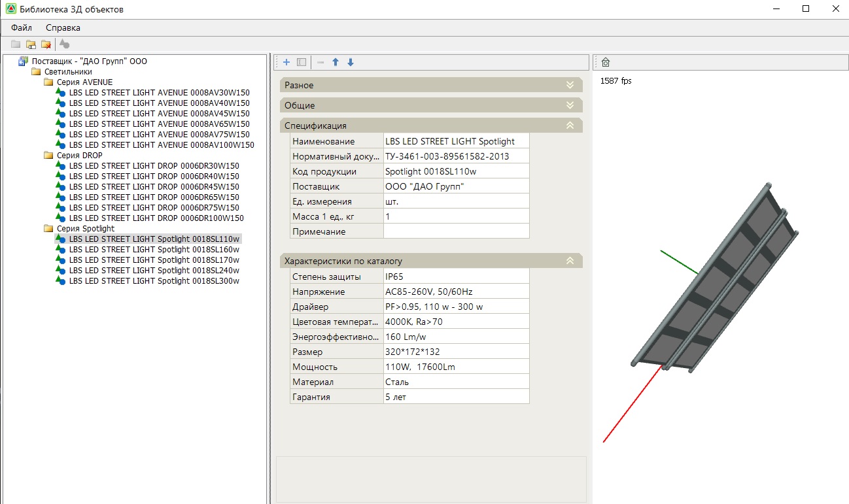Viewport: 849px width, 504px height.
Task: Open the Файл menu
Action: click(22, 27)
